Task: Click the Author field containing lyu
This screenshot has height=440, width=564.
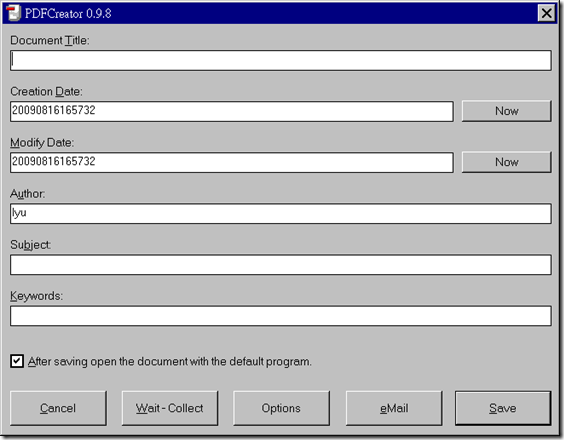Action: click(x=281, y=214)
